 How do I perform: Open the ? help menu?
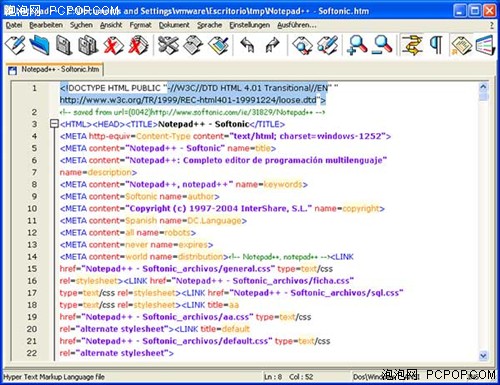[x=492, y=25]
